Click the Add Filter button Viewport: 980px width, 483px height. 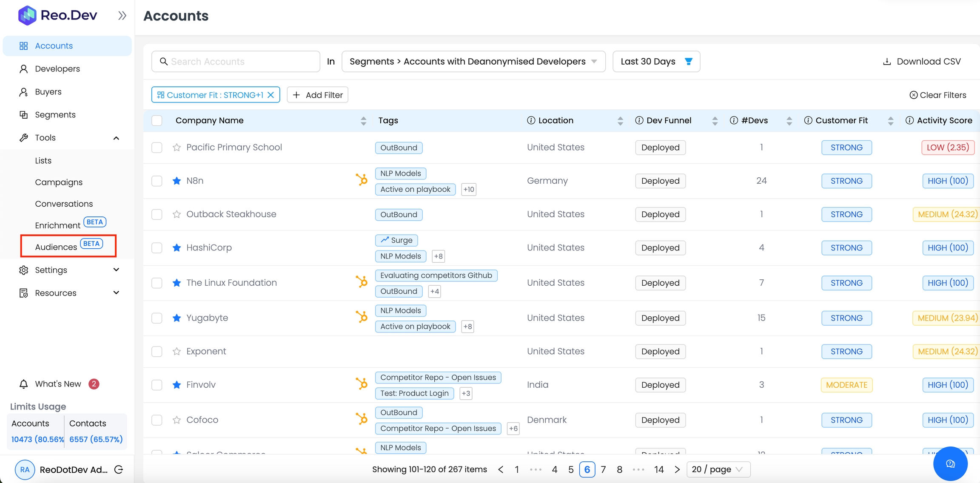(317, 95)
